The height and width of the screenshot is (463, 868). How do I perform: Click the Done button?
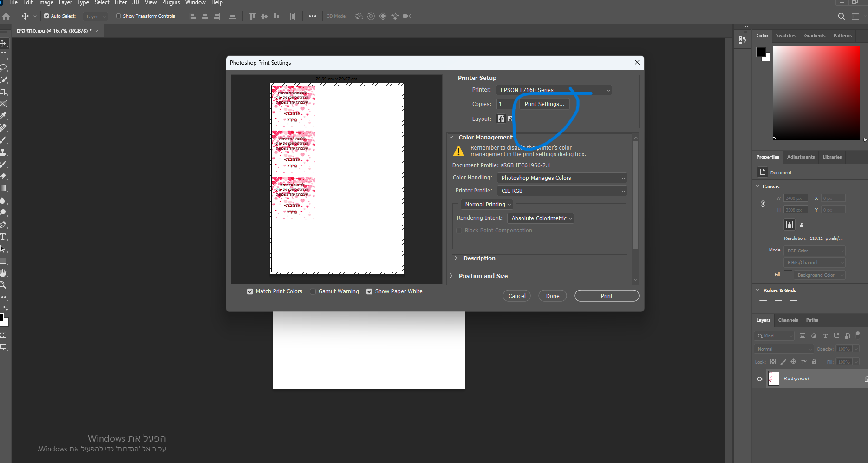553,296
